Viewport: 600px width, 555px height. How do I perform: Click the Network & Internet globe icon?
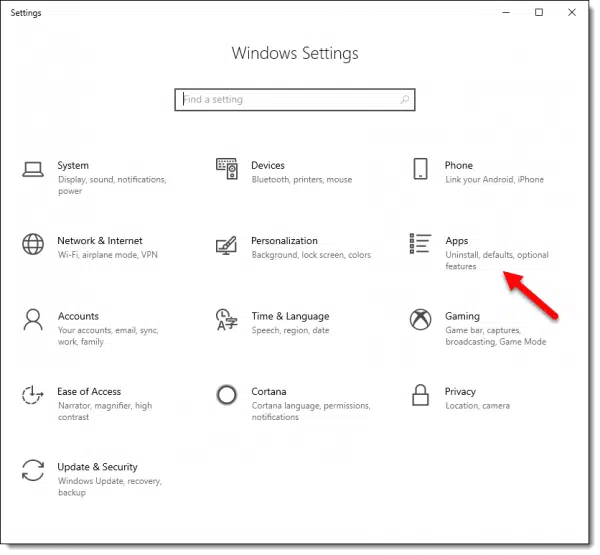[33, 245]
